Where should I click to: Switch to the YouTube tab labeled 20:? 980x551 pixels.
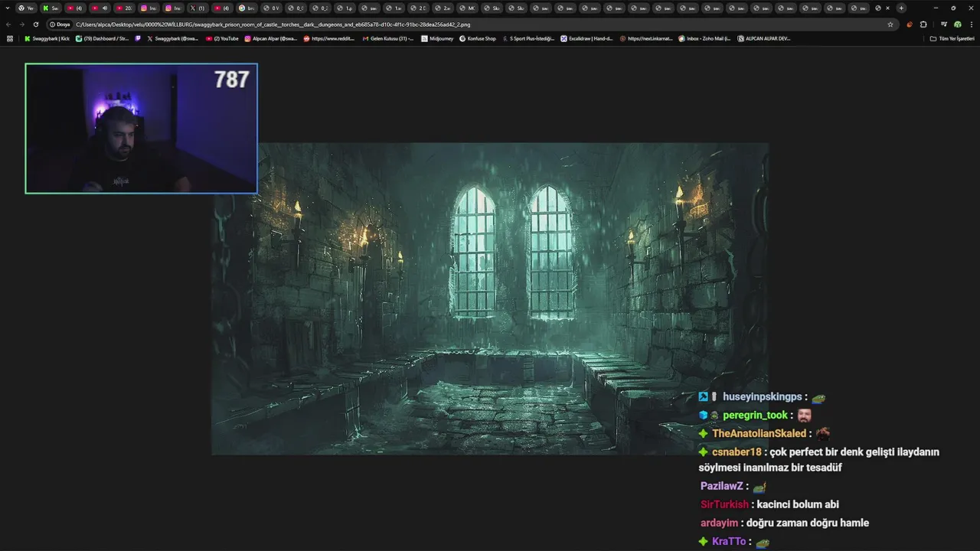pos(124,8)
